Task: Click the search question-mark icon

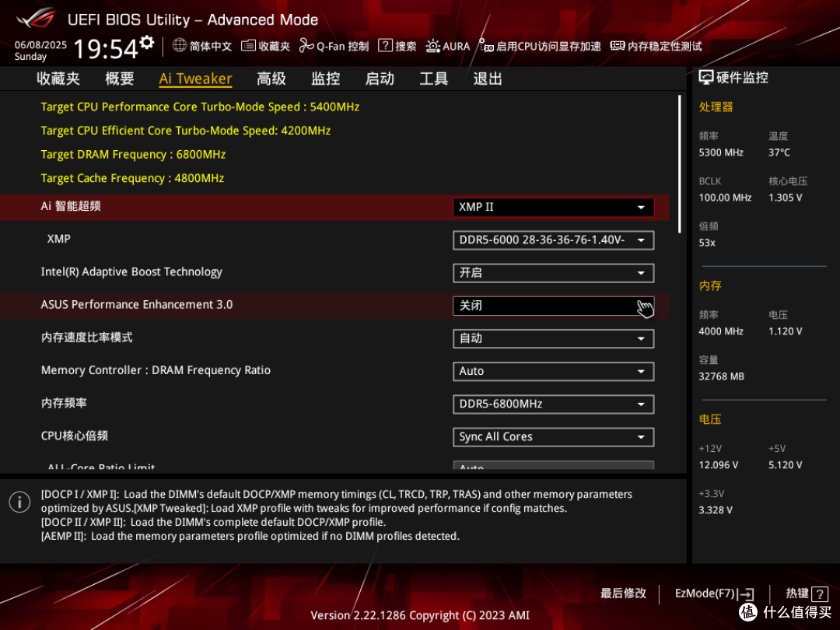Action: 385,46
